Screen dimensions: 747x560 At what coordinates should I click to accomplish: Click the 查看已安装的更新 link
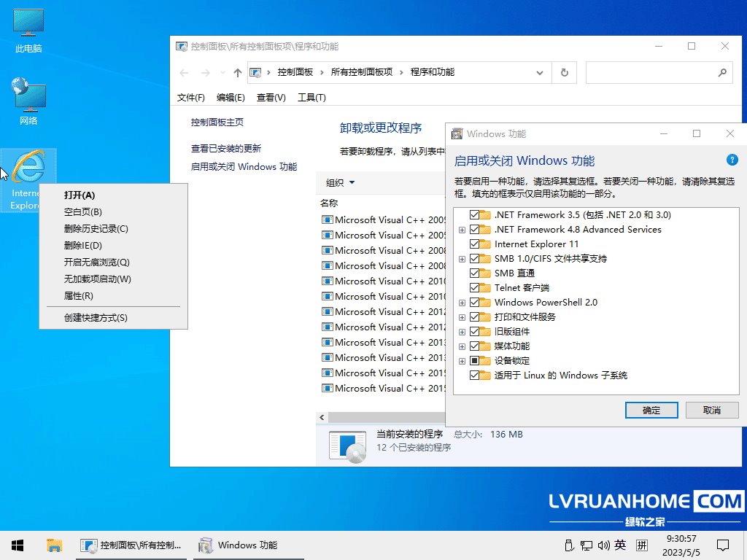pyautogui.click(x=225, y=148)
